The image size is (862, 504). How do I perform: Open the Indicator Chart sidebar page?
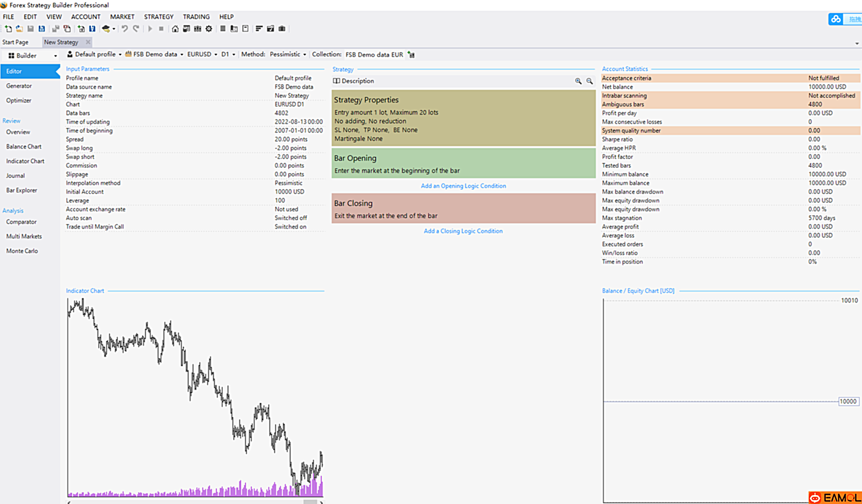pyautogui.click(x=25, y=161)
